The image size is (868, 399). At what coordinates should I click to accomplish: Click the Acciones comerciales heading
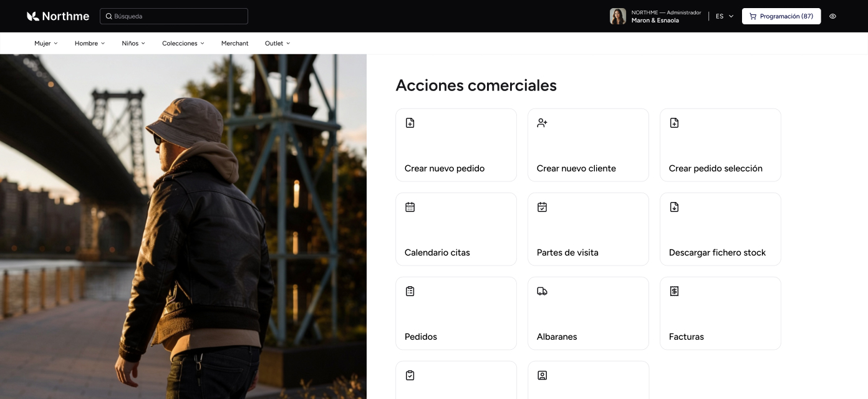coord(476,85)
